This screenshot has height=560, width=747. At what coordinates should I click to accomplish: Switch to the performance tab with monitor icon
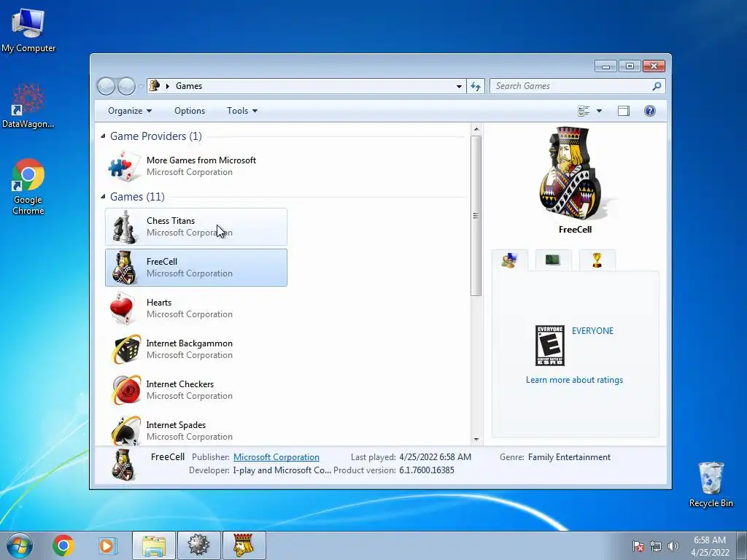tap(553, 260)
